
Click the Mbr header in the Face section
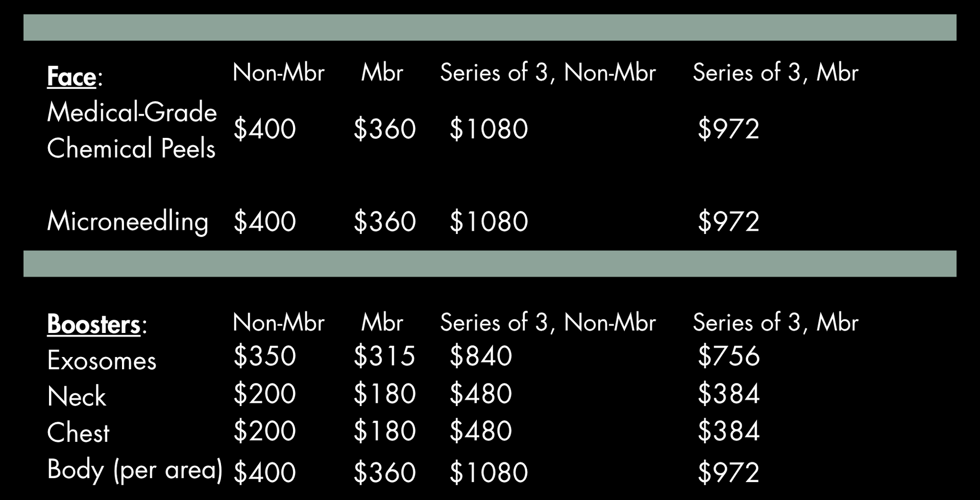pyautogui.click(x=382, y=73)
